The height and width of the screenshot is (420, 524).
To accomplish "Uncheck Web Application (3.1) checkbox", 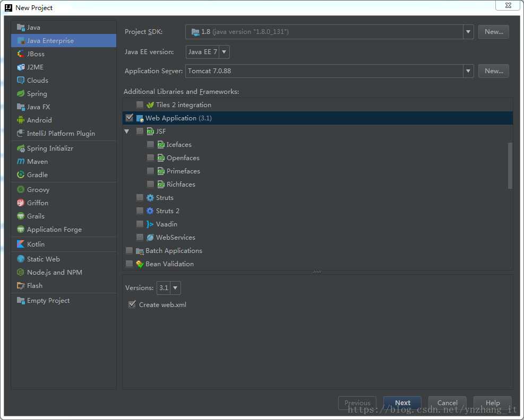I will [x=130, y=118].
